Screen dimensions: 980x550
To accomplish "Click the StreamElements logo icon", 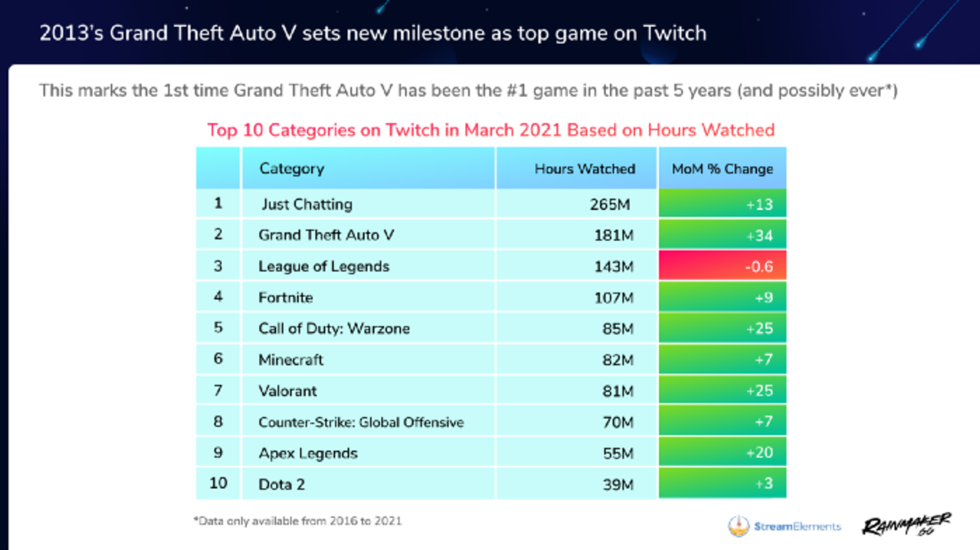I will 739,526.
